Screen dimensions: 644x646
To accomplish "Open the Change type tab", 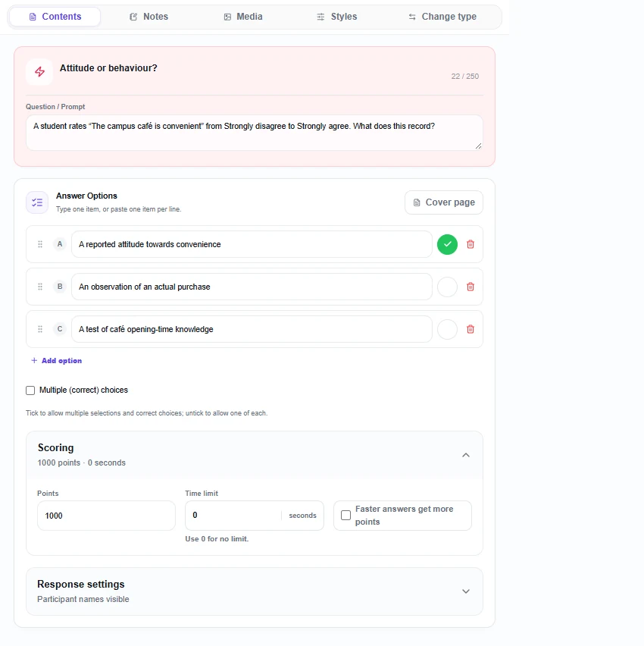I will (442, 17).
